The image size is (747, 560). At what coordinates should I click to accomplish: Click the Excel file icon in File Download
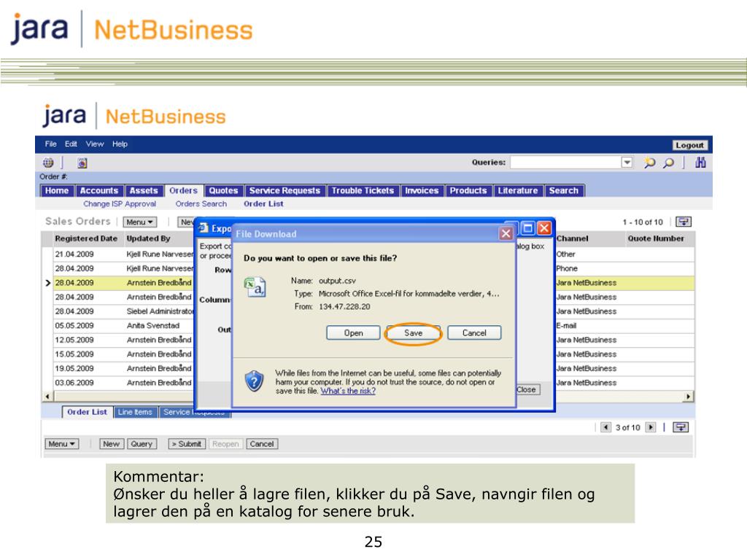255,287
